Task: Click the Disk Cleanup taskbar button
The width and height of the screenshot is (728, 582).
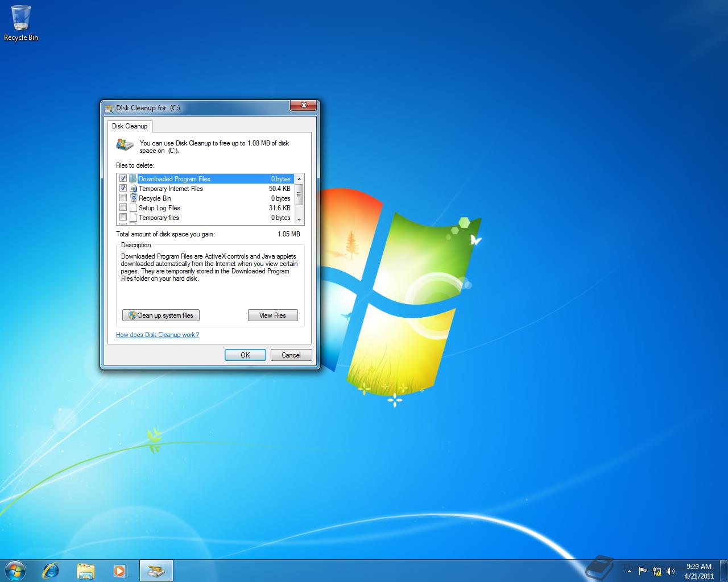Action: (x=156, y=571)
